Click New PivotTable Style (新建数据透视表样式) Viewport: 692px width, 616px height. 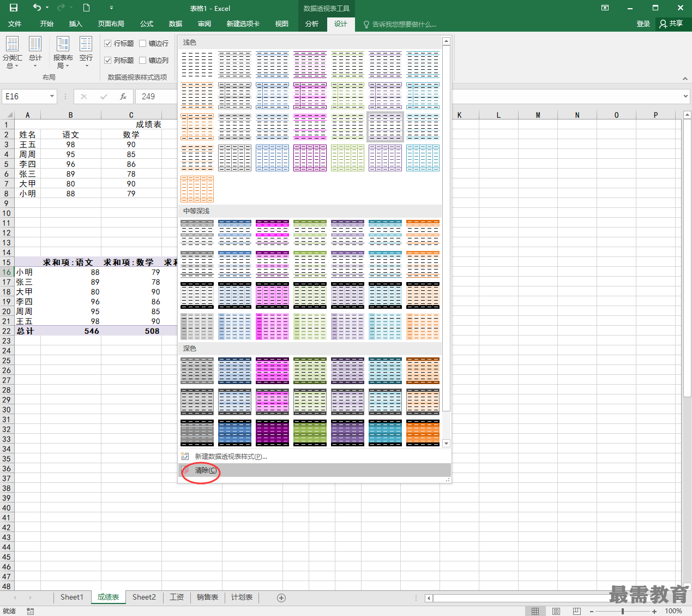[x=314, y=457]
